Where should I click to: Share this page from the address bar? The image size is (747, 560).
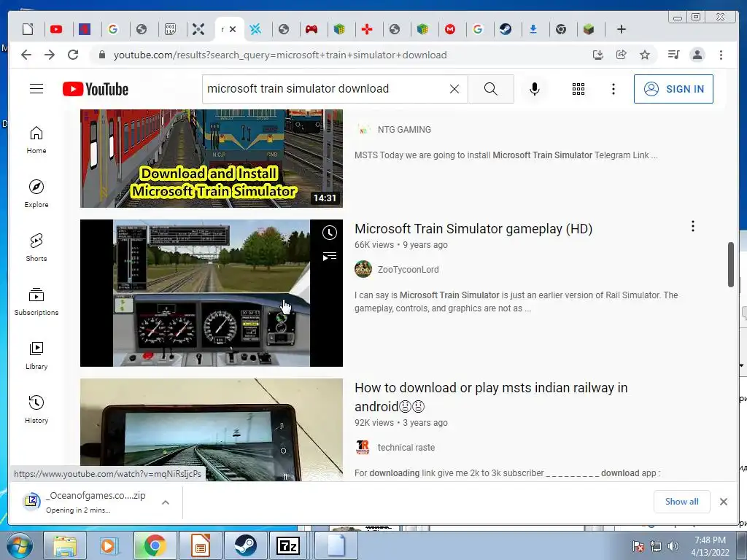(622, 55)
